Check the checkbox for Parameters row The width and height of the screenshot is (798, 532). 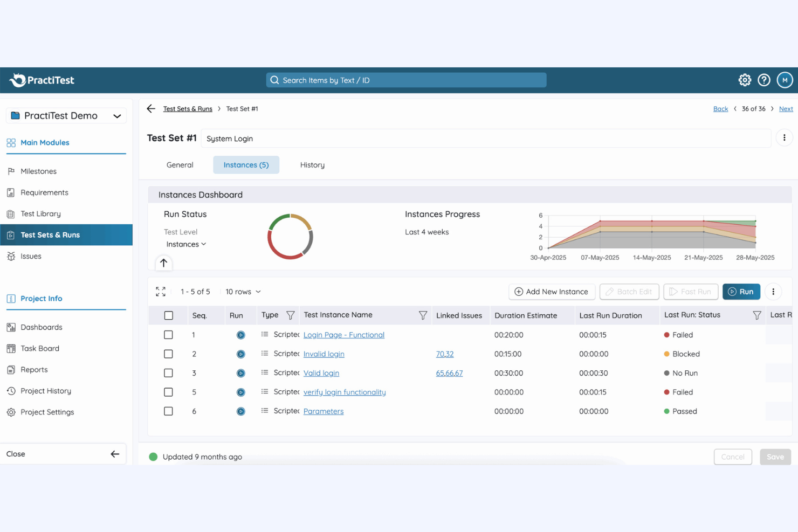point(168,411)
